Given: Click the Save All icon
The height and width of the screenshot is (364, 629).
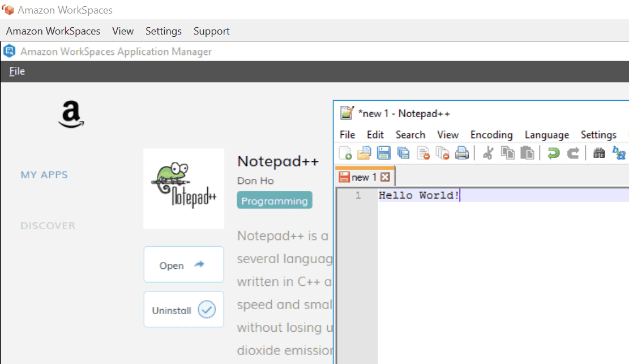Looking at the screenshot, I should click(403, 153).
